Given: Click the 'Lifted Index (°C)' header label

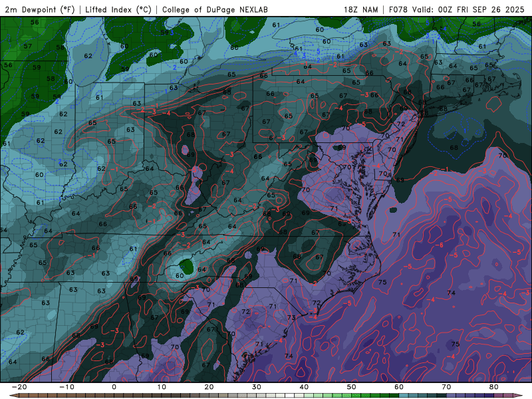Looking at the screenshot, I should 118,9.
